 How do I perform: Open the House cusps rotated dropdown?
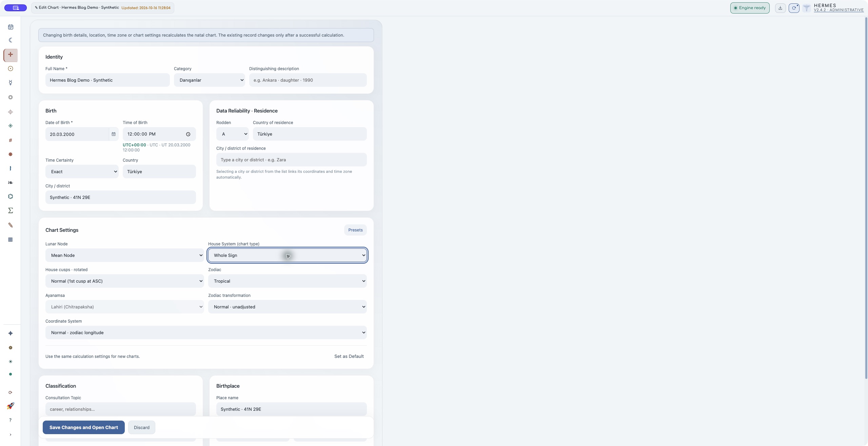[125, 281]
